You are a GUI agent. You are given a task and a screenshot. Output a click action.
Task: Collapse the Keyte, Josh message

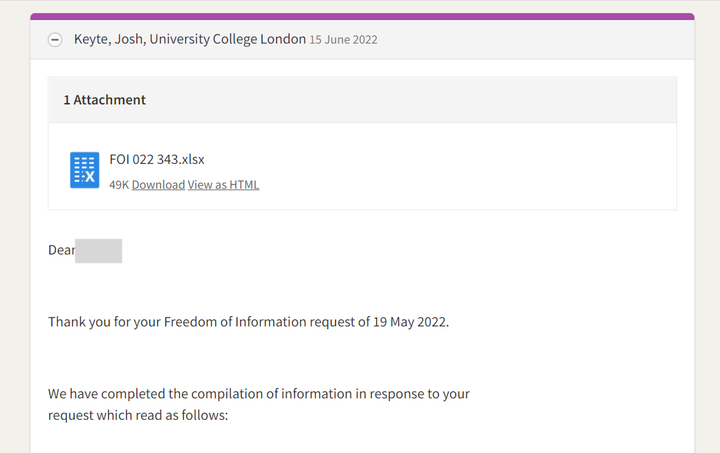point(56,40)
